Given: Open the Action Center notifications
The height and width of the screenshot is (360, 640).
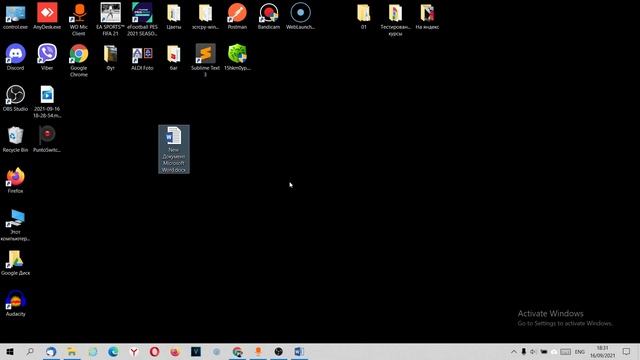Looking at the screenshot, I should (x=627, y=352).
